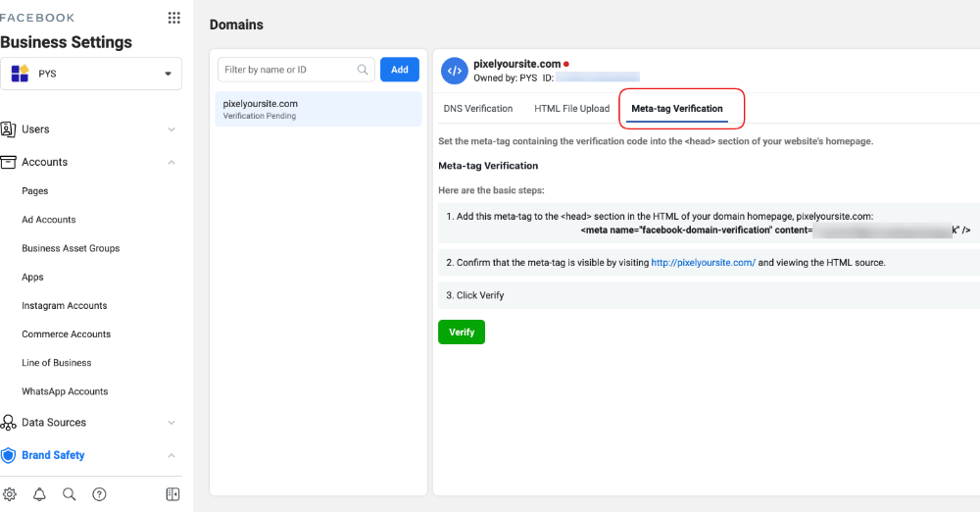Click the Brand Safety shield icon
Viewport: 980px width, 512px height.
pos(8,455)
